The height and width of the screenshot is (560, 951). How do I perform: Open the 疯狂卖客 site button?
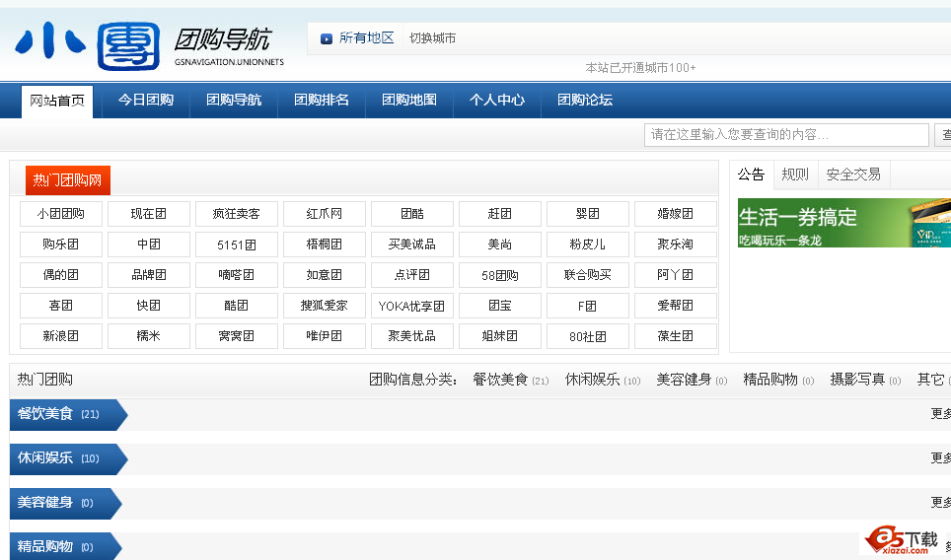(237, 214)
